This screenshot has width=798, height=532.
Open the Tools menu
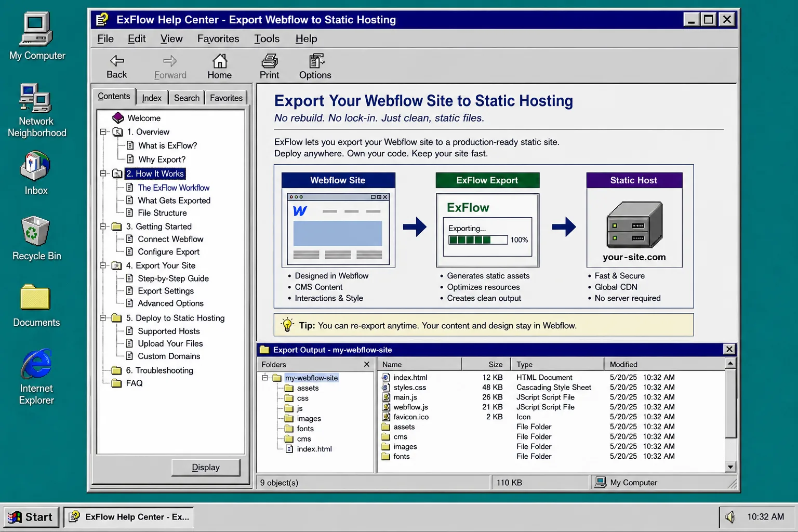coord(267,38)
